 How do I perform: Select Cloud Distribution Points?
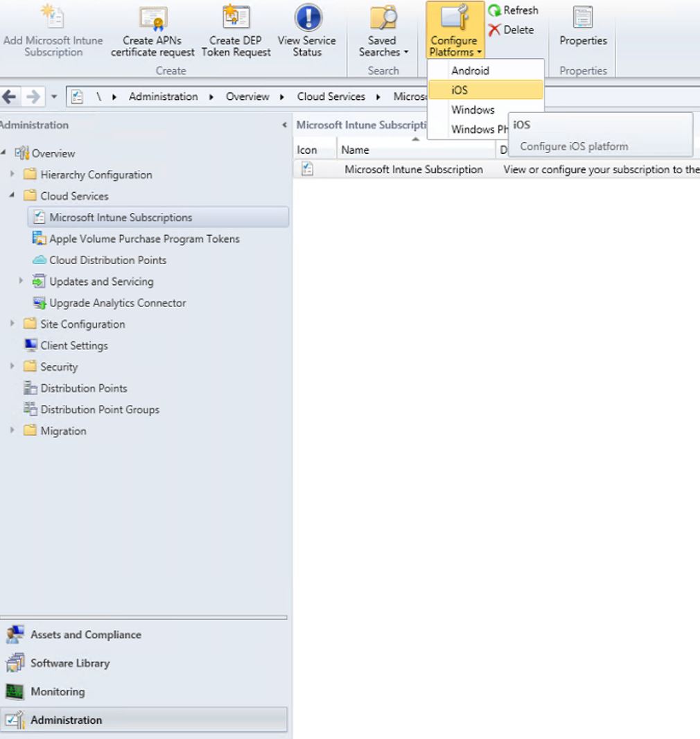108,260
